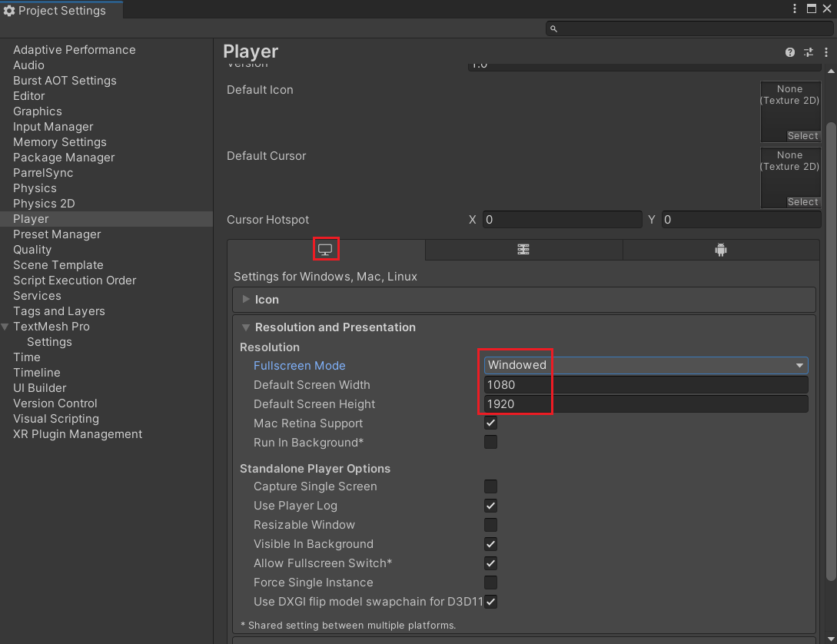Click the Cursor Hotspot X field
Image resolution: width=837 pixels, height=644 pixels.
click(x=562, y=220)
